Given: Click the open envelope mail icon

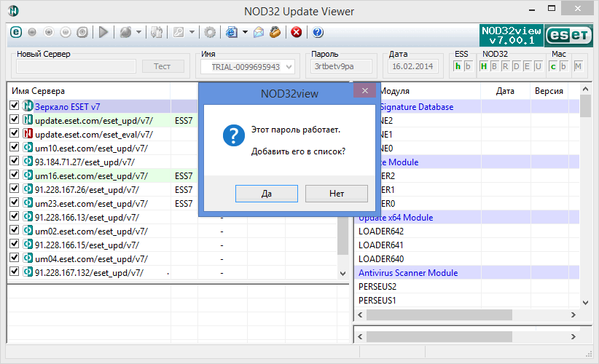Looking at the screenshot, I should pyautogui.click(x=259, y=32).
